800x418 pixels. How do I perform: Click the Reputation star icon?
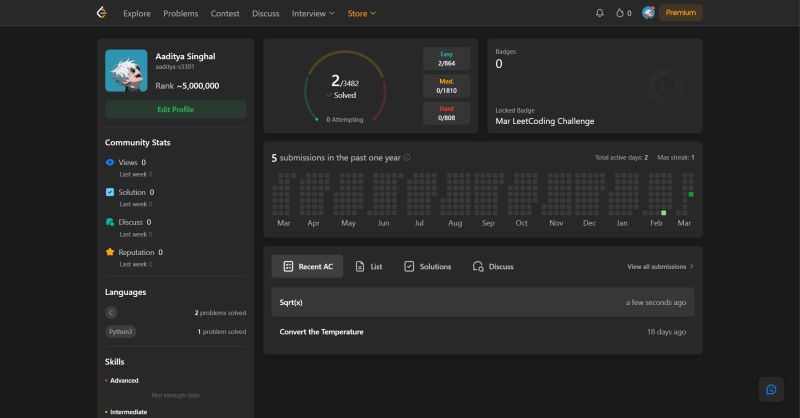coord(110,252)
